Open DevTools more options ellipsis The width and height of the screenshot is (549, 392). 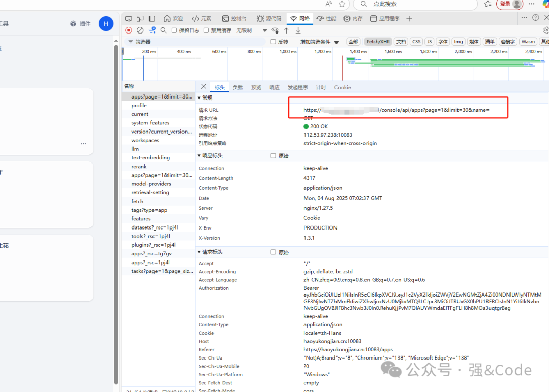(x=524, y=17)
